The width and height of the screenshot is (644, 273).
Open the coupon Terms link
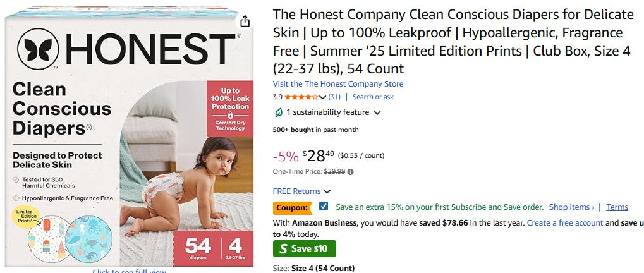617,207
